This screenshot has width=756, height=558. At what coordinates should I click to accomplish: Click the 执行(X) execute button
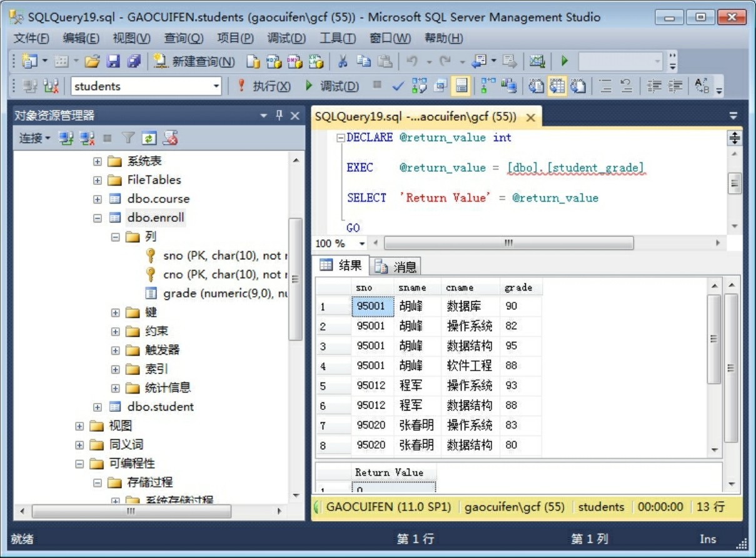(264, 86)
